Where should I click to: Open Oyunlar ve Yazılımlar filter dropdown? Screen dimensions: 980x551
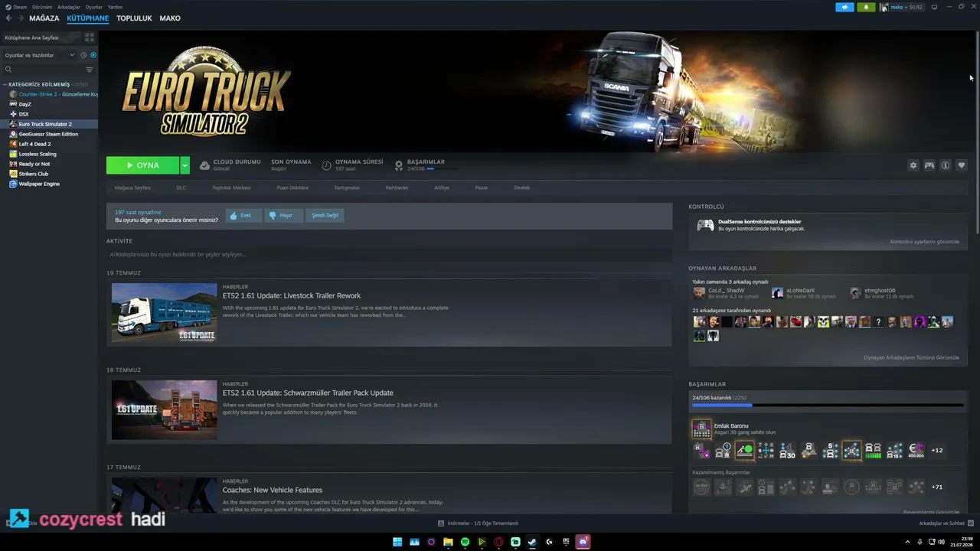pos(40,55)
